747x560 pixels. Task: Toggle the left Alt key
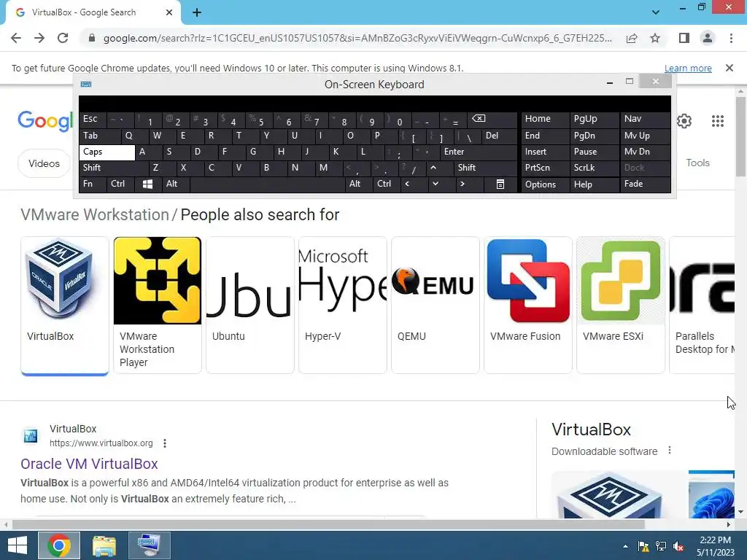point(175,184)
